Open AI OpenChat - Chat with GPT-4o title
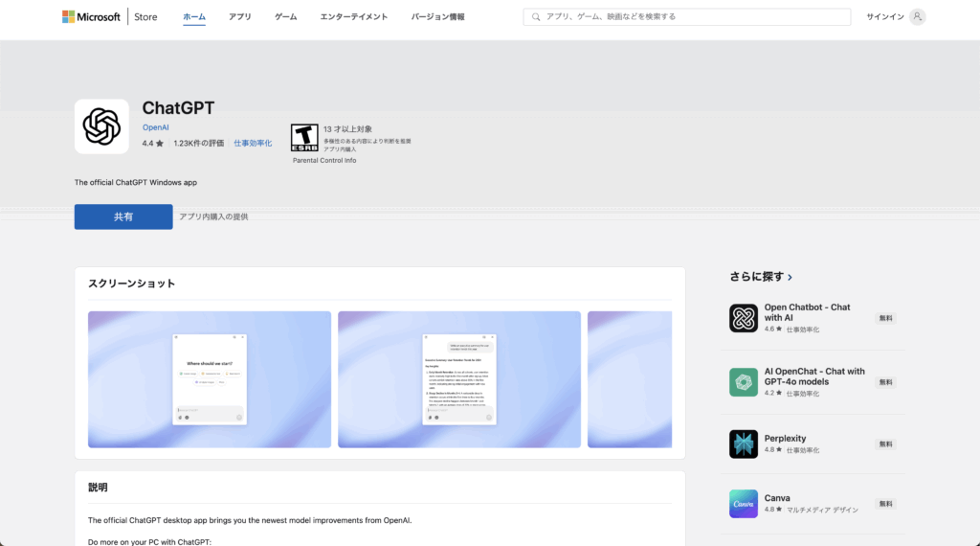 pos(814,376)
